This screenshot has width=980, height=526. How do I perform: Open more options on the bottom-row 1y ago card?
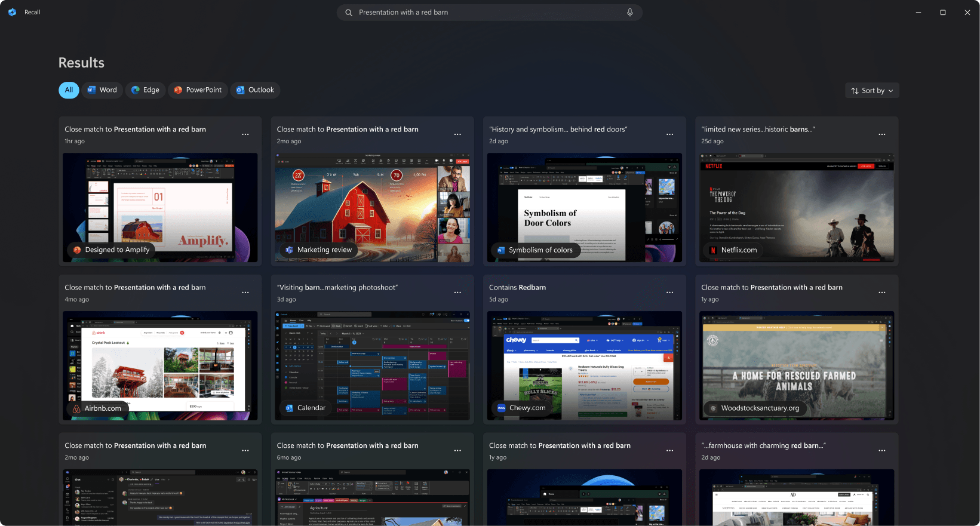click(x=670, y=451)
